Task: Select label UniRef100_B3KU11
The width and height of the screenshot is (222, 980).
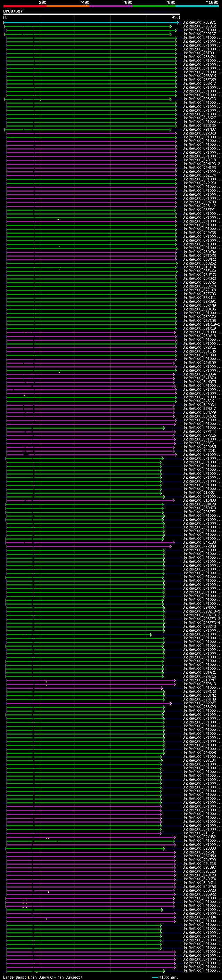Action: tap(199, 298)
